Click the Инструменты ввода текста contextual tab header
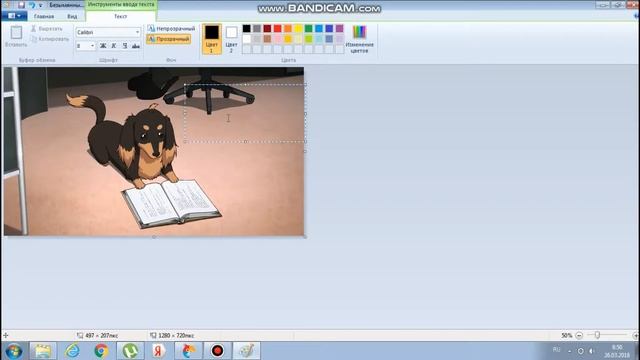This screenshot has width=640, height=360. click(x=121, y=4)
